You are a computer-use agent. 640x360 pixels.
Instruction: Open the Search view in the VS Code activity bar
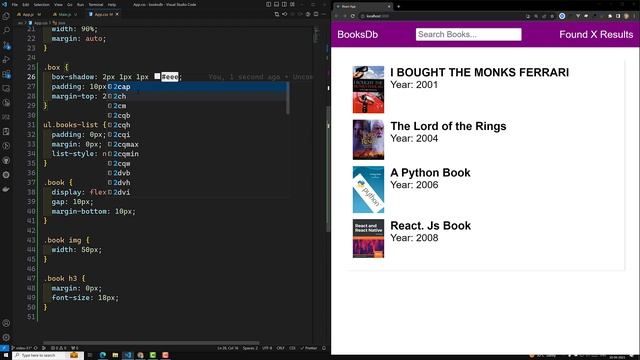pyautogui.click(x=6, y=31)
